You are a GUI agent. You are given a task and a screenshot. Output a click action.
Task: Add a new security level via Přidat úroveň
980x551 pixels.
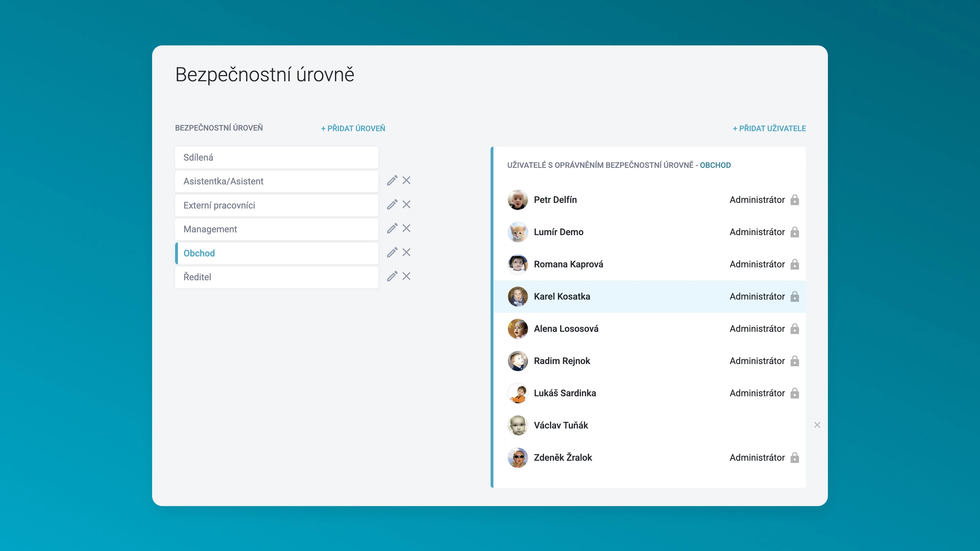pyautogui.click(x=353, y=129)
